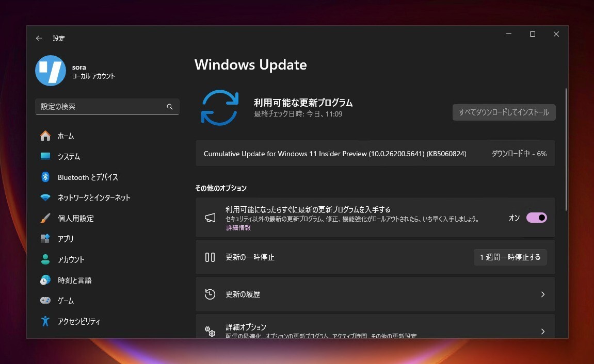Click the アカウント person icon
Screen dimensions: 594x364
tap(45, 259)
